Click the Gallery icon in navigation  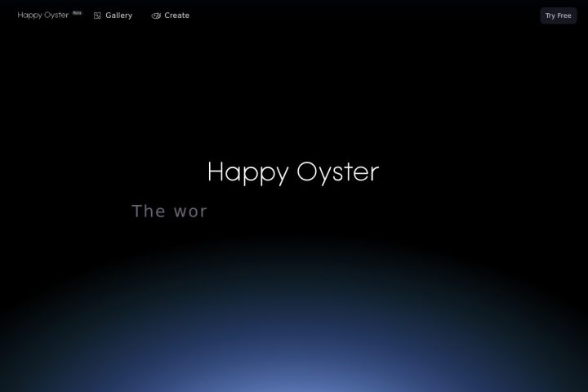pos(97,16)
